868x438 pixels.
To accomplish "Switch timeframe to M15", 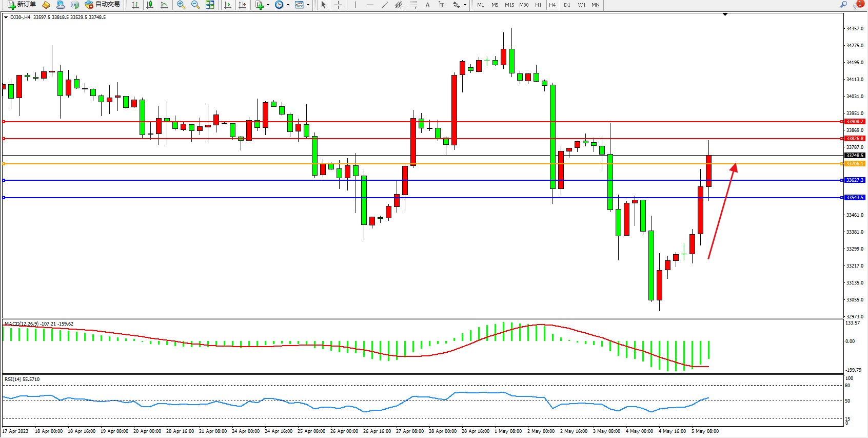I will 509,5.
